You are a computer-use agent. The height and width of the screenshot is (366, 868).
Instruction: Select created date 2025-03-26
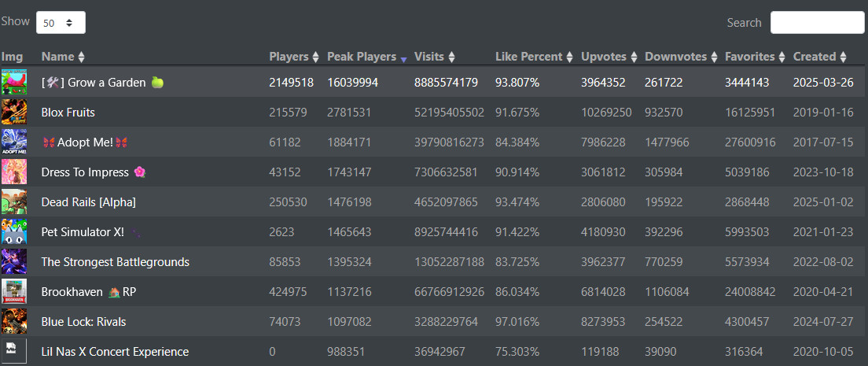[x=823, y=83]
